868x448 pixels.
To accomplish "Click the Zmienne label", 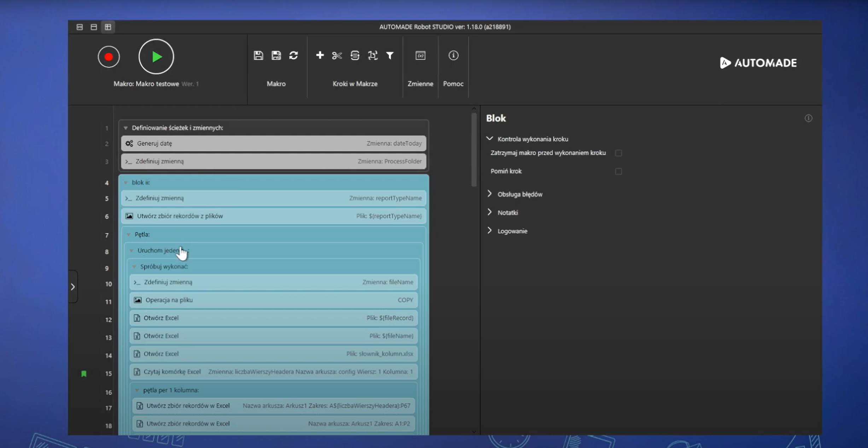I will tap(420, 84).
